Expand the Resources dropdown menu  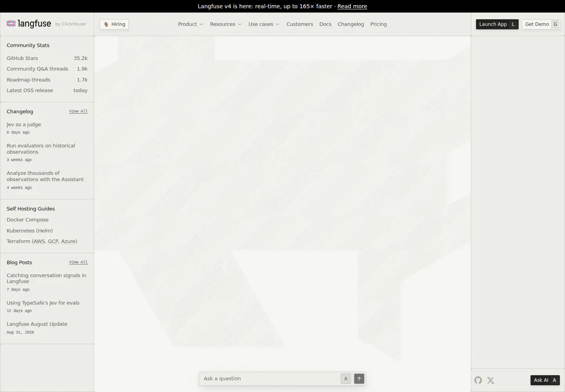[x=226, y=24]
